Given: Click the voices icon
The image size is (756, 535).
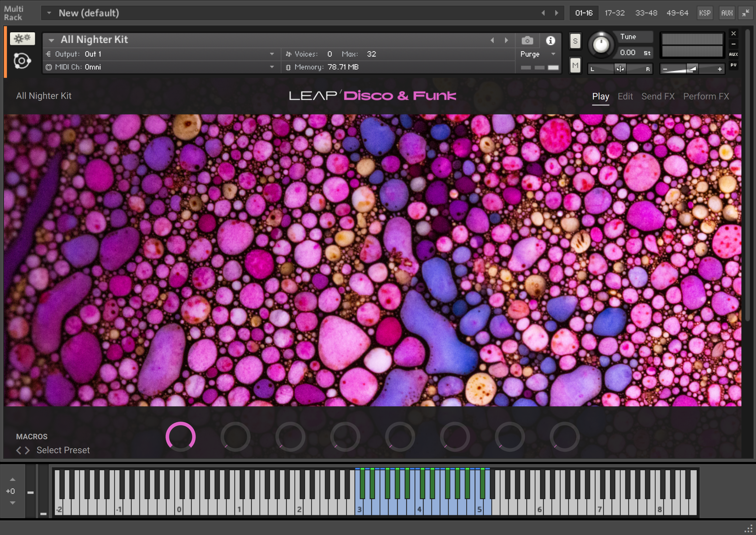Looking at the screenshot, I should point(288,54).
